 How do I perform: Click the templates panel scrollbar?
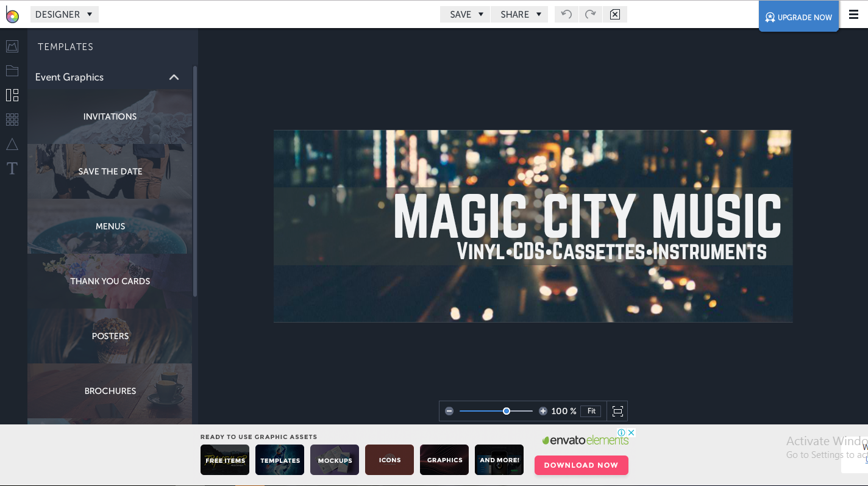195,181
